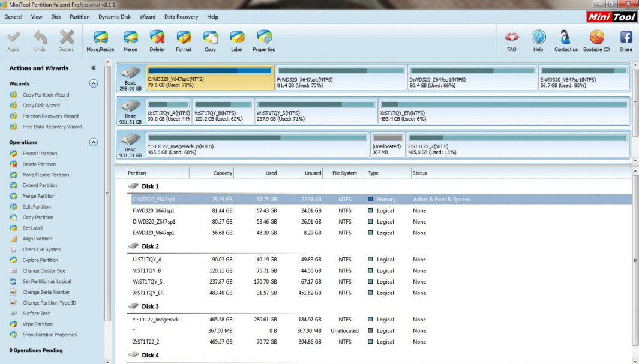This screenshot has height=364, width=639.
Task: Collapse the Actions and Wizards panel
Action: [x=94, y=68]
